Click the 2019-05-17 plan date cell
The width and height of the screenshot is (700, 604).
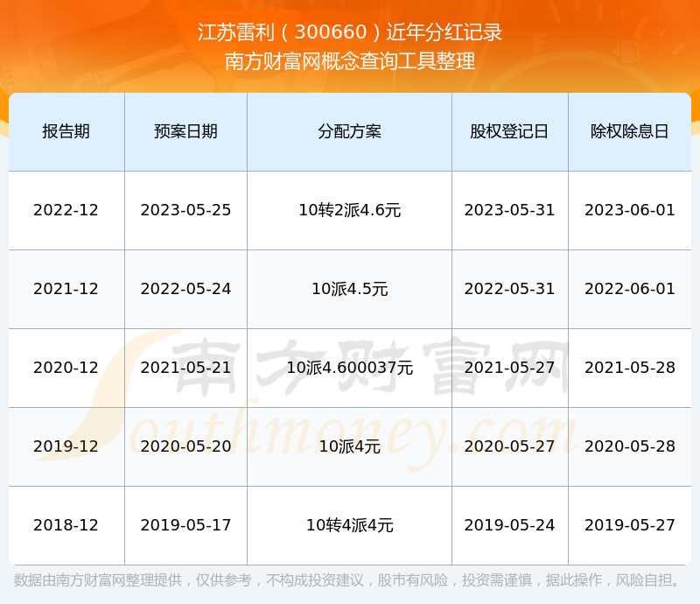[x=185, y=525]
